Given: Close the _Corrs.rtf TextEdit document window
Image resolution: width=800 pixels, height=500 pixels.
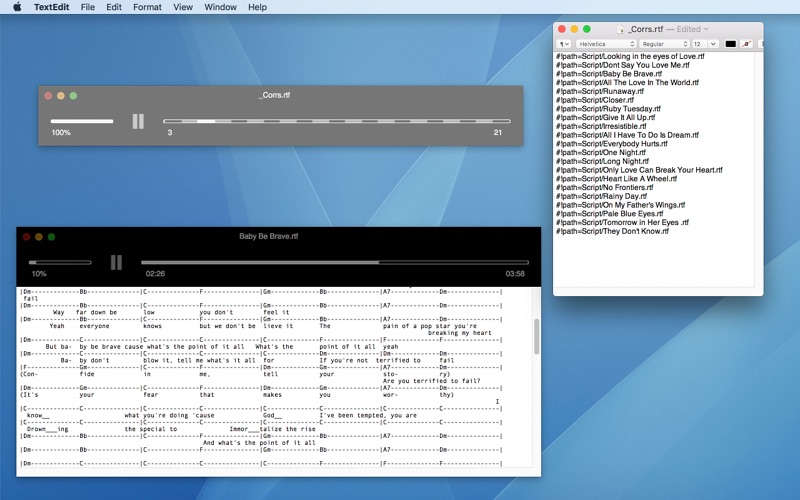Looking at the screenshot, I should click(562, 29).
